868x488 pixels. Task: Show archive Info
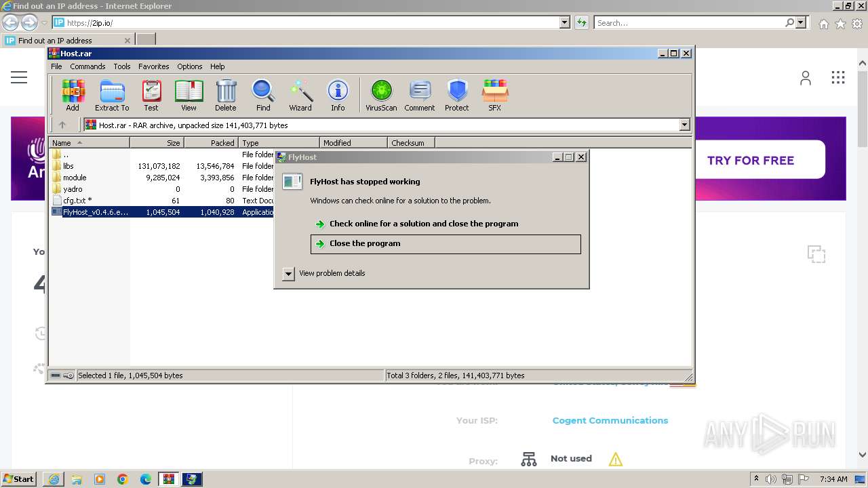[338, 95]
